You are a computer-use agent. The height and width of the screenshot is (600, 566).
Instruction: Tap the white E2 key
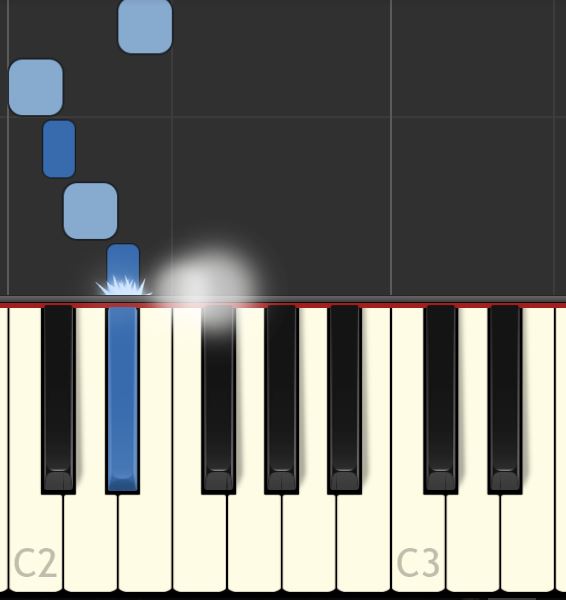[x=145, y=543]
